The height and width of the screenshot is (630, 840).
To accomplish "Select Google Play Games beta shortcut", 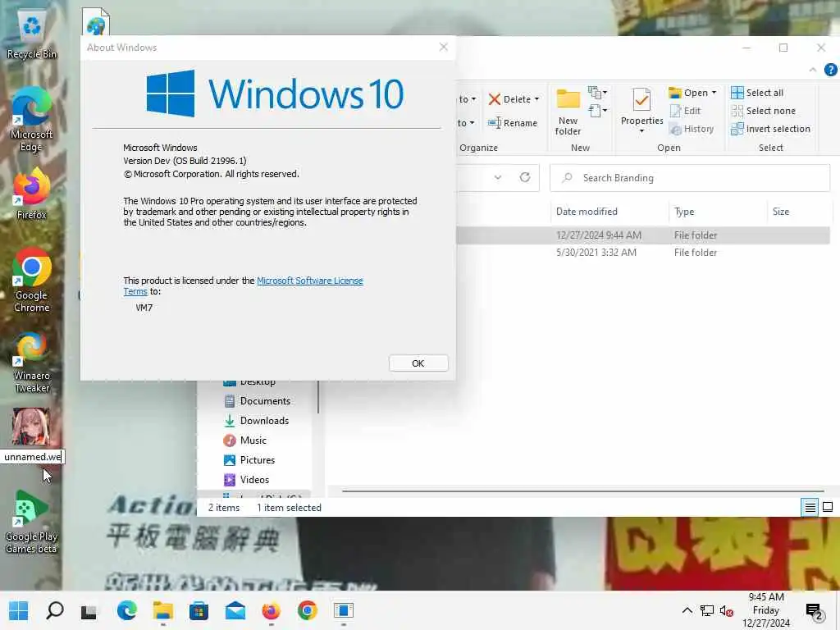I will [x=32, y=523].
